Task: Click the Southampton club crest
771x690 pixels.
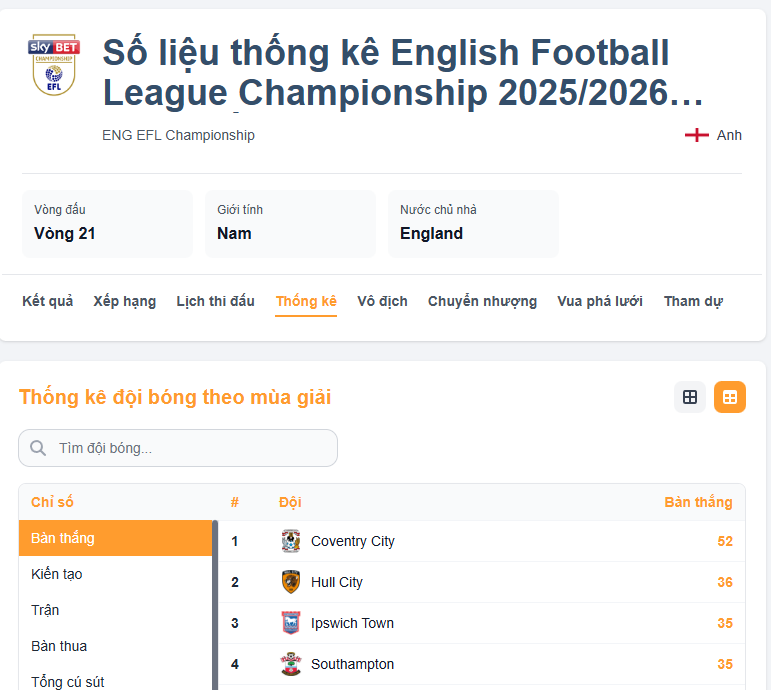Action: point(291,664)
